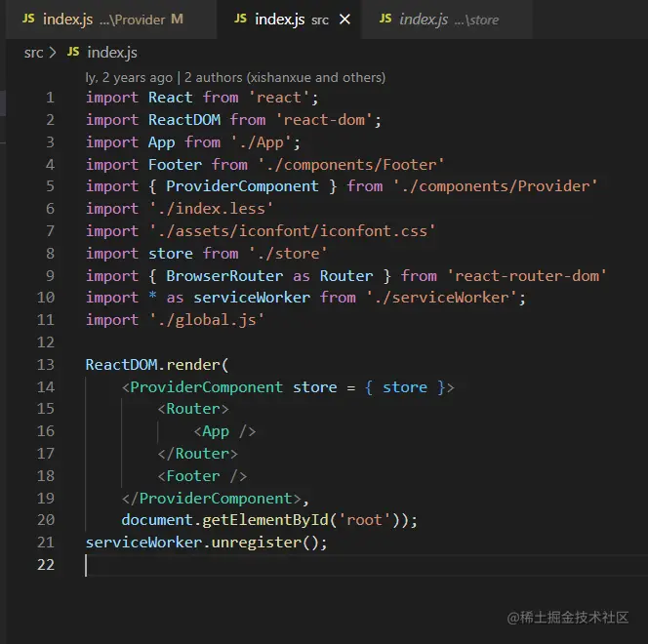The width and height of the screenshot is (648, 644).
Task: Click the 'react-dom' string on line 2
Action: pyautogui.click(x=324, y=120)
